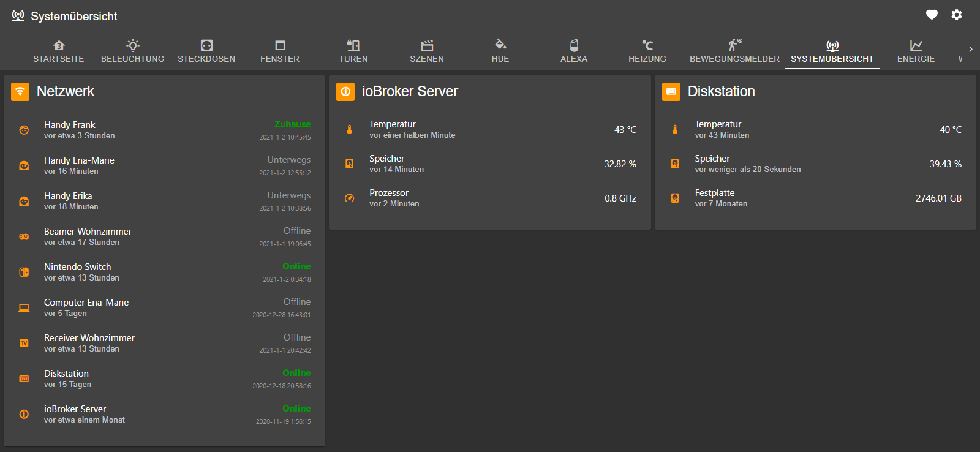Select the Fenster tab
Screen dimensions: 980x452
tap(280, 51)
